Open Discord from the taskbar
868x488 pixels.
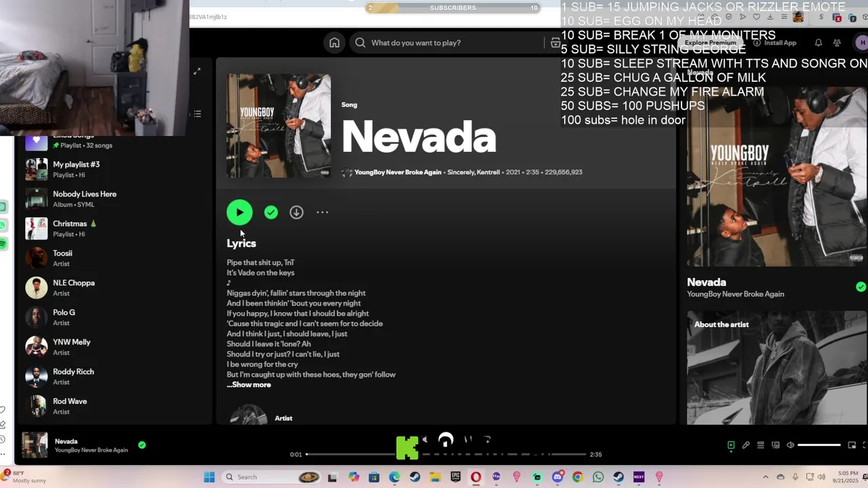557,477
